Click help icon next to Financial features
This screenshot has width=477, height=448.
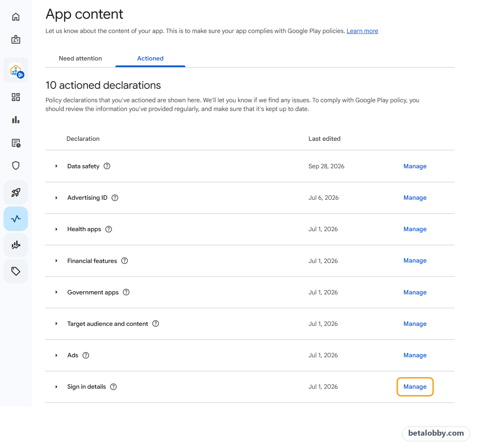[124, 261]
